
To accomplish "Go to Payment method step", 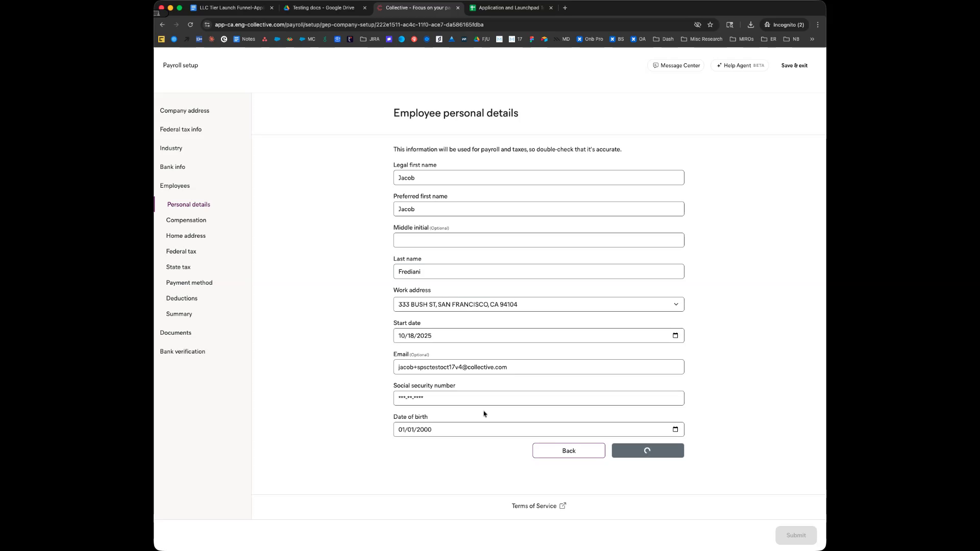I will [x=189, y=283].
